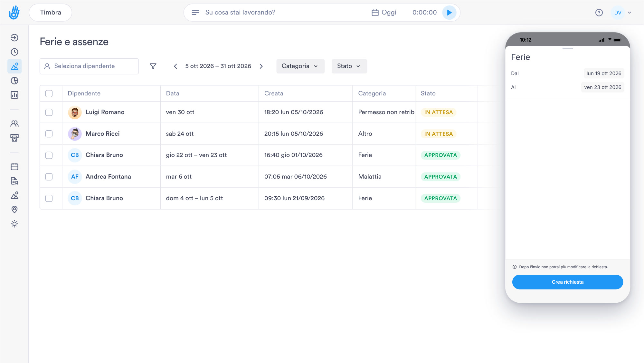Click the filter funnel icon
The image size is (644, 363).
click(153, 66)
